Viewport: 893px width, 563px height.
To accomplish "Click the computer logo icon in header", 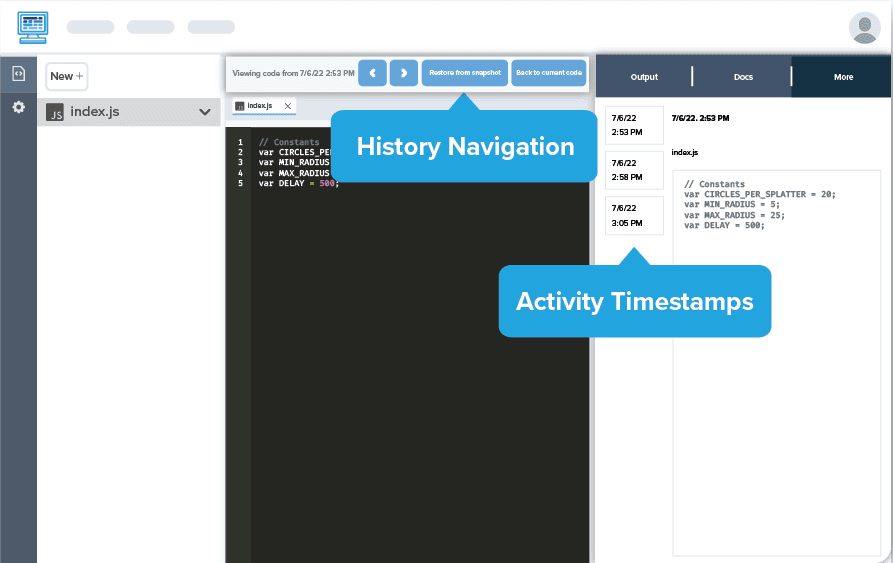I will click(33, 27).
